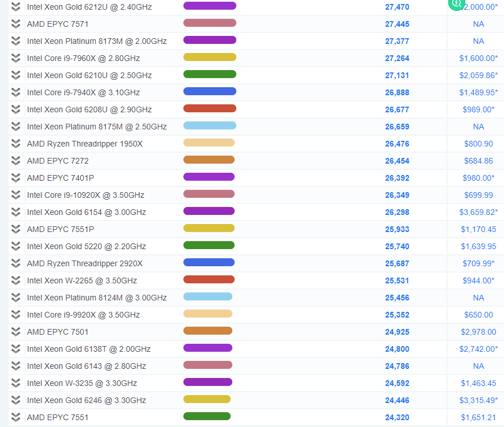Click score 24,925 for AMD EPYC 7501

tap(398, 332)
